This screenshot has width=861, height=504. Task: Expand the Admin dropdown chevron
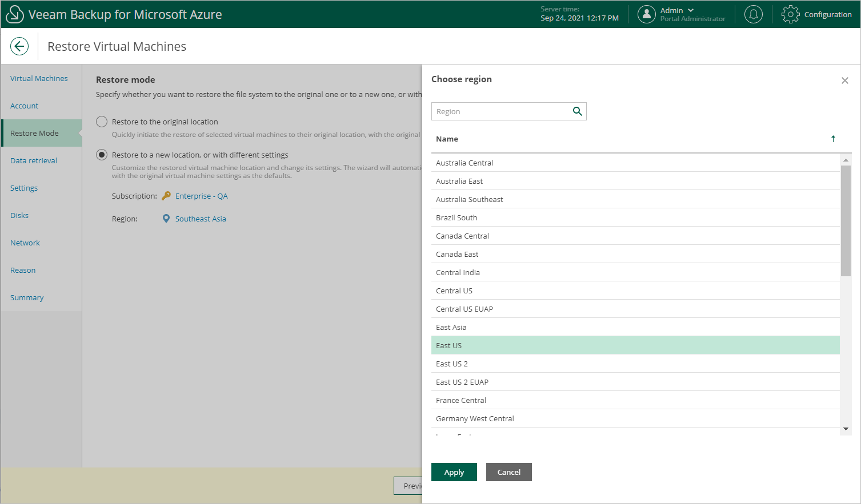click(x=691, y=10)
